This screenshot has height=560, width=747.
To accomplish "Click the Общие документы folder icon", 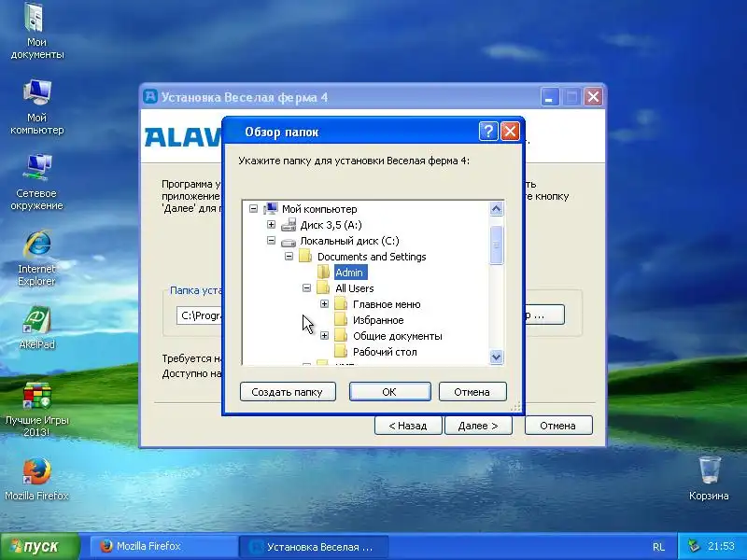I will [x=341, y=336].
